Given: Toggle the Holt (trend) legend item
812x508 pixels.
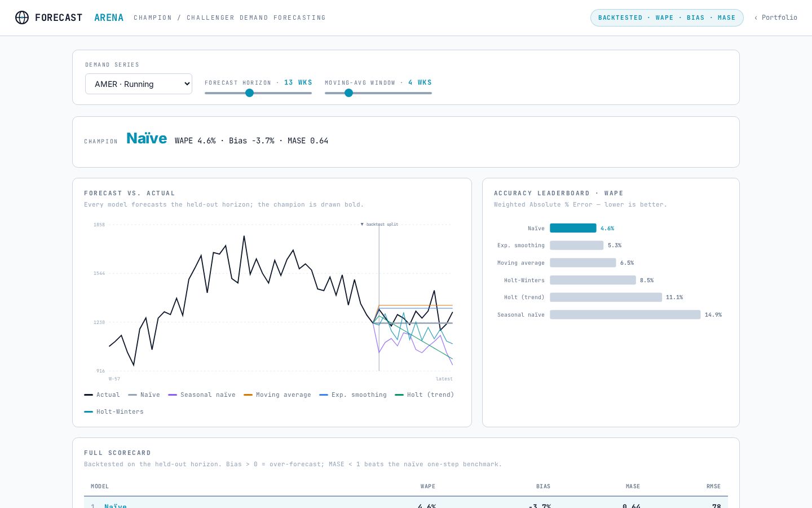Looking at the screenshot, I should [425, 395].
